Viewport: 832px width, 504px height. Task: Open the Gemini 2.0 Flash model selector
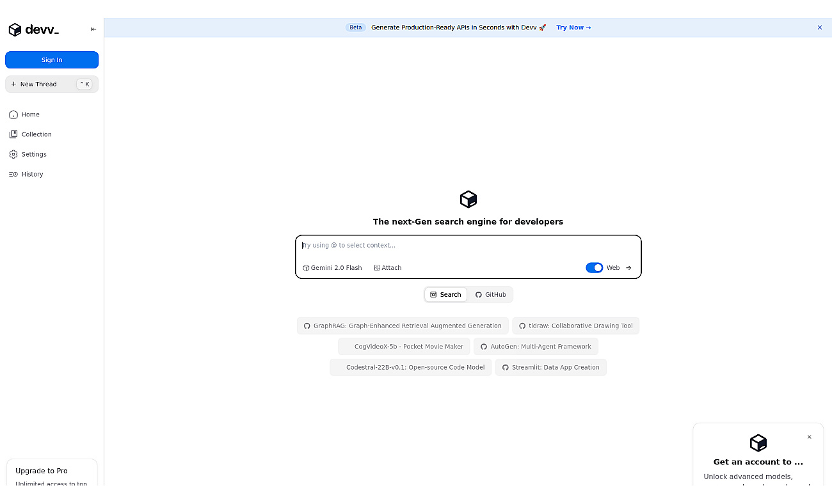pos(332,268)
